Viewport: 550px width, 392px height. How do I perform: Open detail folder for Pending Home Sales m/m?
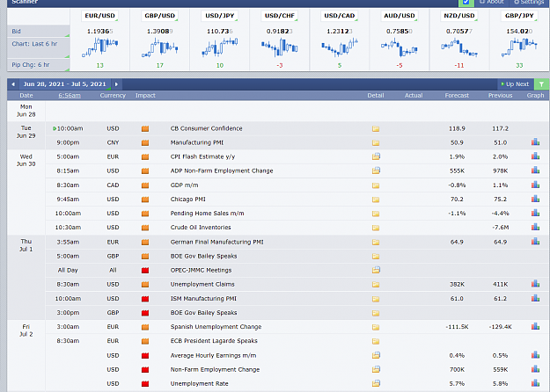point(376,214)
